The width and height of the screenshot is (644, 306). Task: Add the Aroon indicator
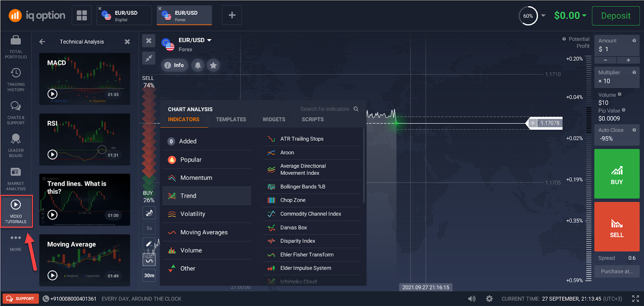click(312, 152)
